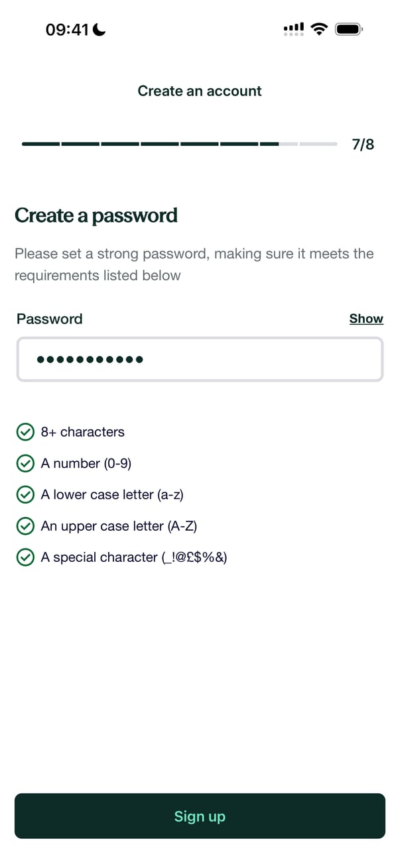Show the hidden password
400x868 pixels.
click(366, 319)
